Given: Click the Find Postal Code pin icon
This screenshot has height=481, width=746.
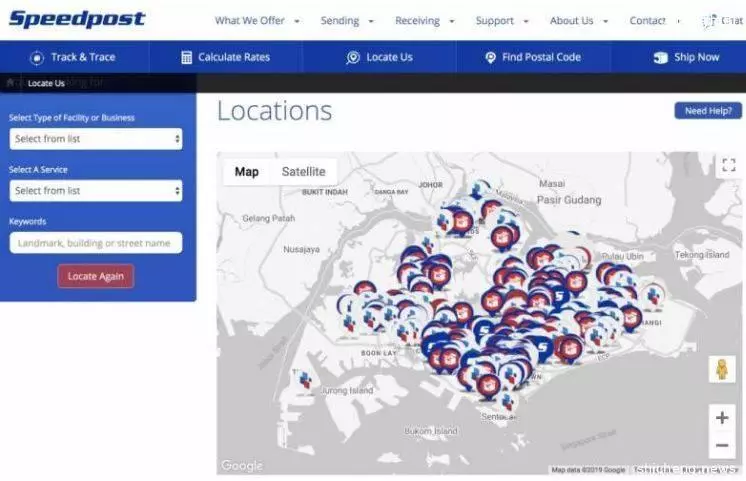Looking at the screenshot, I should 491,58.
